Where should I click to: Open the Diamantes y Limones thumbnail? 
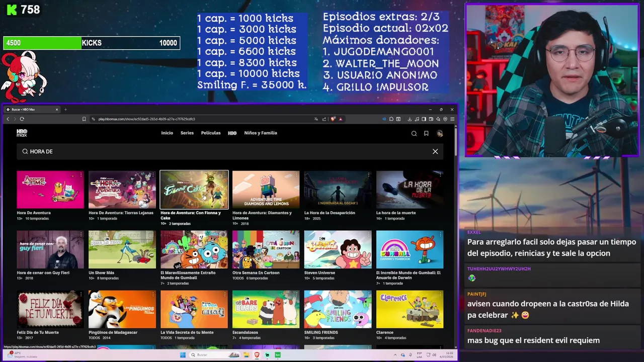(266, 190)
